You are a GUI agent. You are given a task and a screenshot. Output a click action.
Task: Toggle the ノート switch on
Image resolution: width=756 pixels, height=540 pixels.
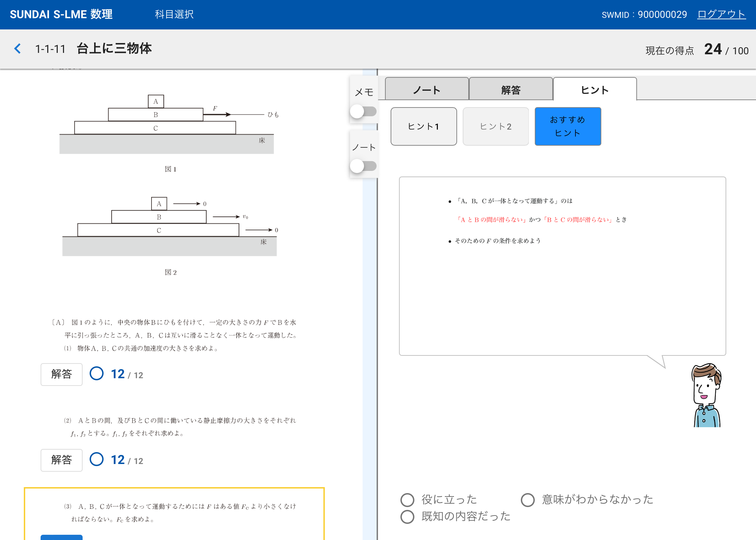coord(364,166)
